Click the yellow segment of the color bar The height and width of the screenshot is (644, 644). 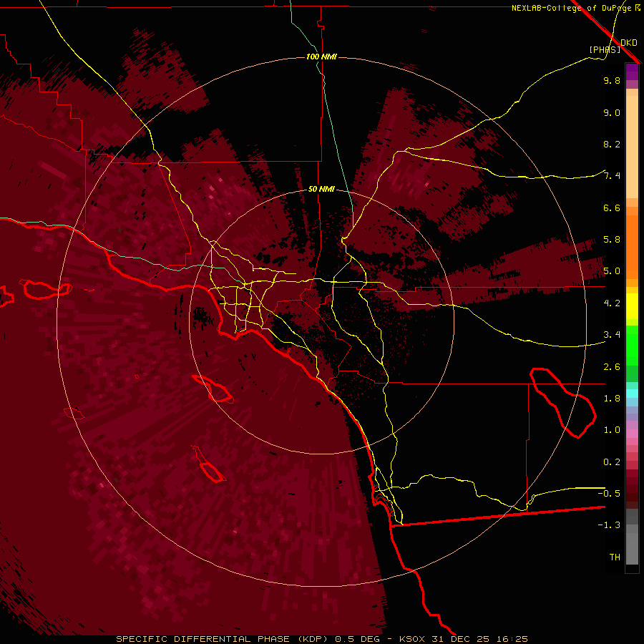(632, 306)
